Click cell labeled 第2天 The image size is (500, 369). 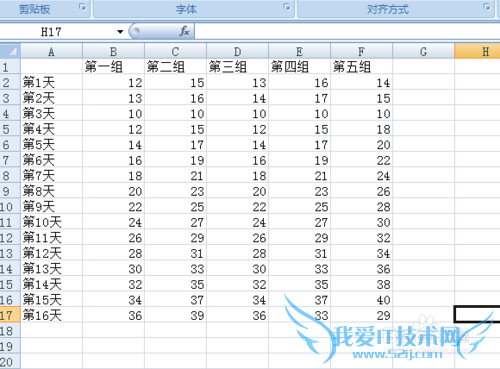click(x=51, y=98)
